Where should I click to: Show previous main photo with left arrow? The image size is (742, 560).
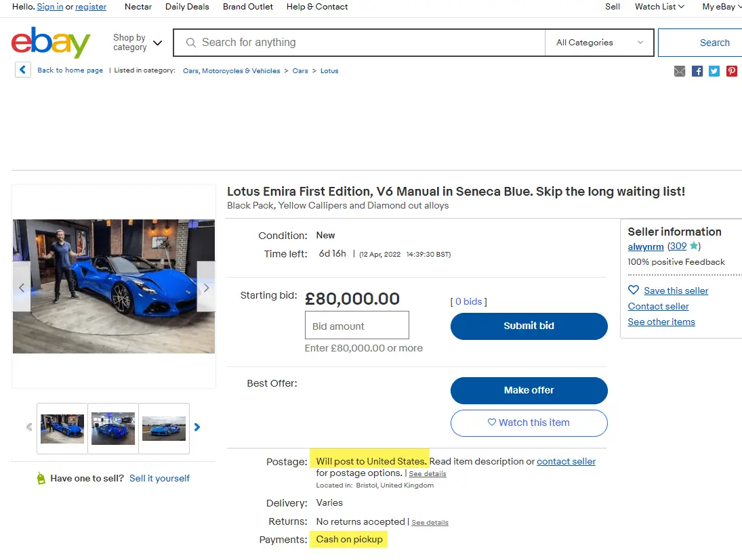22,287
